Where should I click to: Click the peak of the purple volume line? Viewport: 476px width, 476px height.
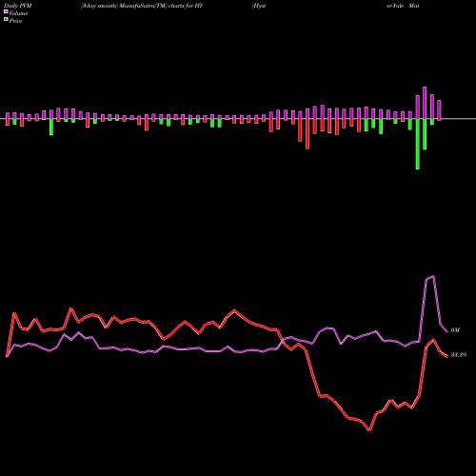point(433,276)
